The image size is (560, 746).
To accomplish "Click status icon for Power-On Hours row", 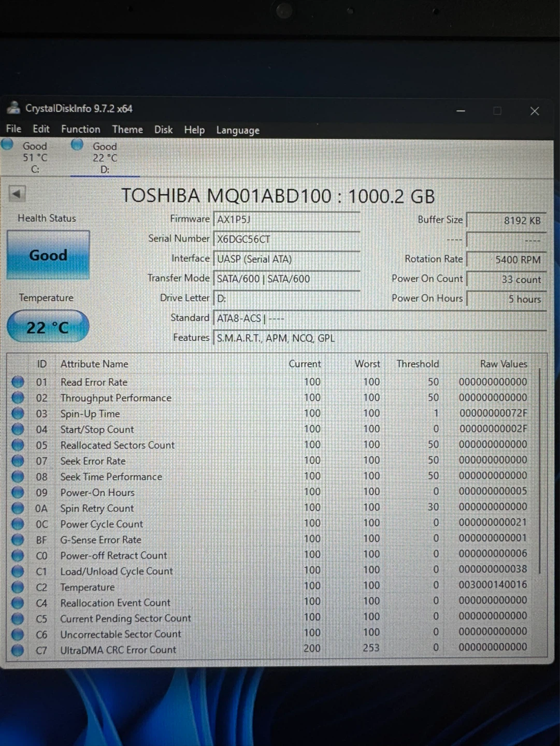I will [x=18, y=492].
